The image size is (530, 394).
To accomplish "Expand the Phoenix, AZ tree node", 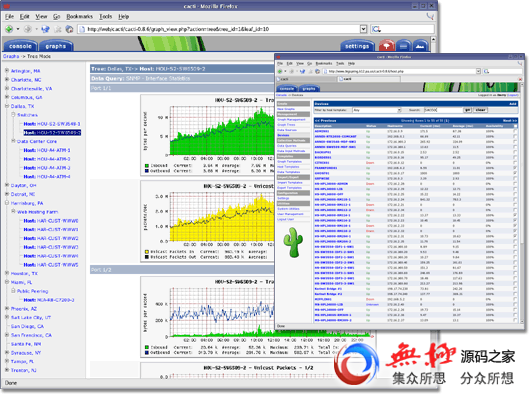I will pyautogui.click(x=7, y=308).
